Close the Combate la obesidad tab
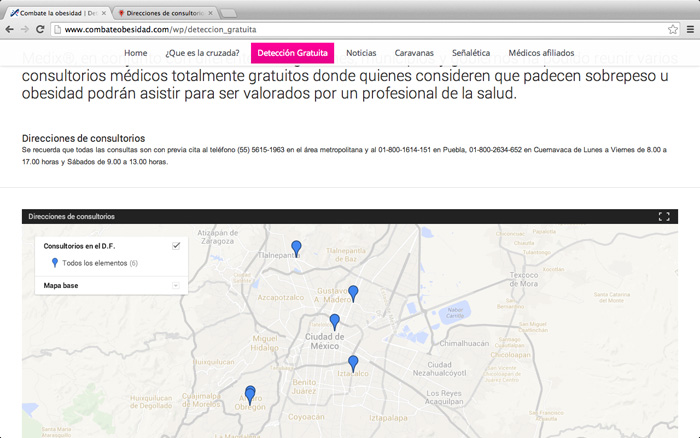This screenshot has width=700, height=438. (104, 13)
